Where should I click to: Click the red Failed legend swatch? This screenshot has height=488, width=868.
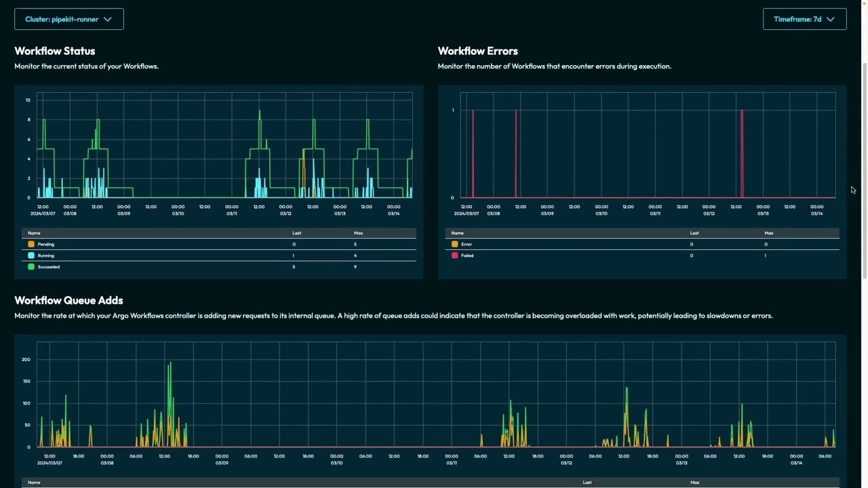(x=454, y=256)
